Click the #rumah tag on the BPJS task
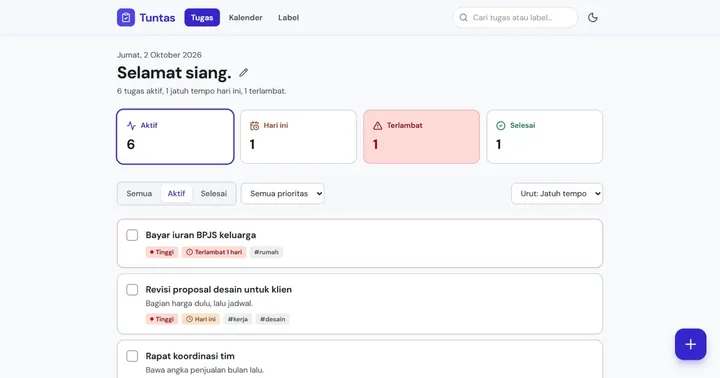Viewport: 720px width, 378px height. (266, 252)
